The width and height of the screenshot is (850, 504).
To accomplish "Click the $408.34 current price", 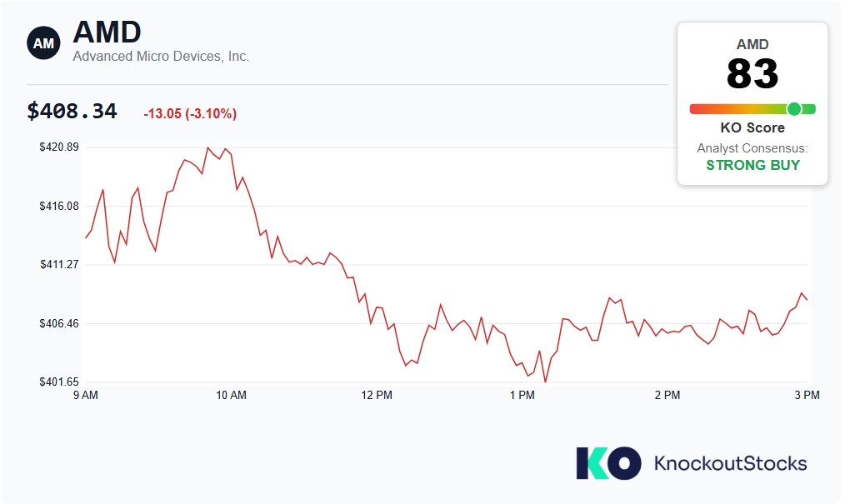I will pyautogui.click(x=72, y=111).
